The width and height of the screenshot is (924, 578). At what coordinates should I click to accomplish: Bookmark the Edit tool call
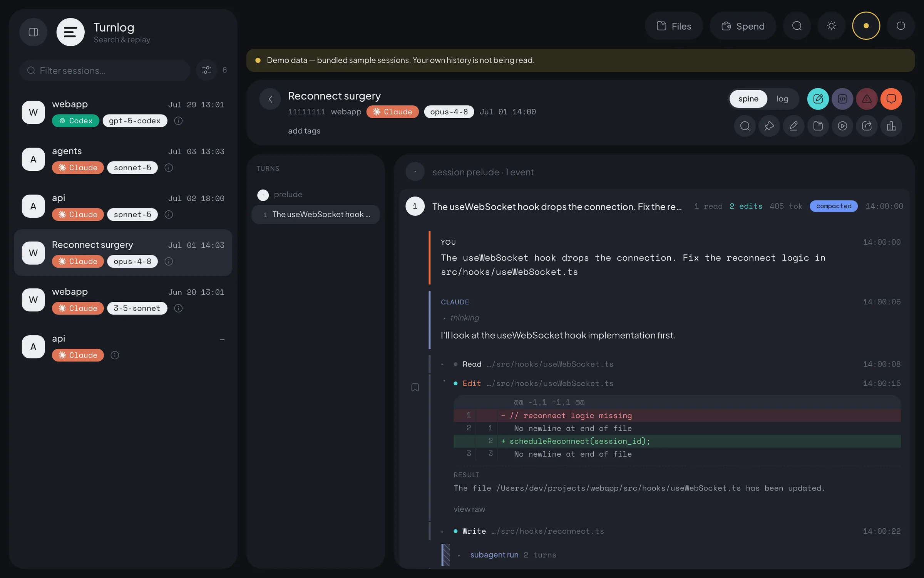[x=415, y=387]
